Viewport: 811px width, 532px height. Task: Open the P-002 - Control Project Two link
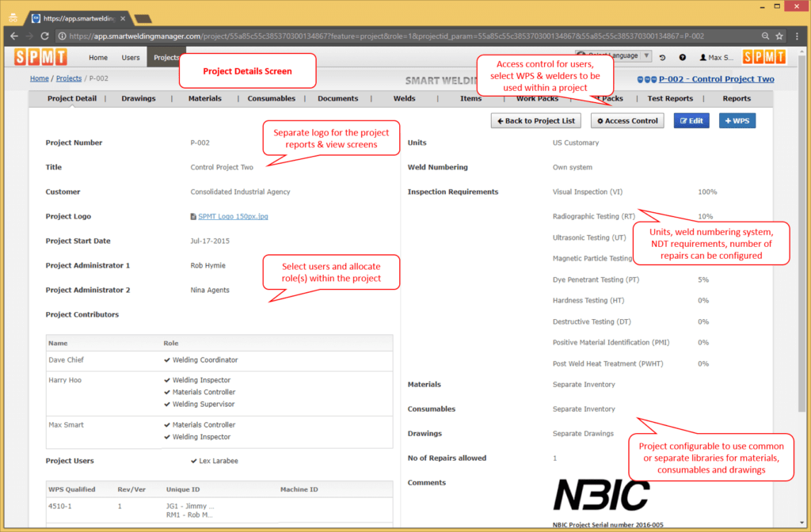(x=716, y=79)
